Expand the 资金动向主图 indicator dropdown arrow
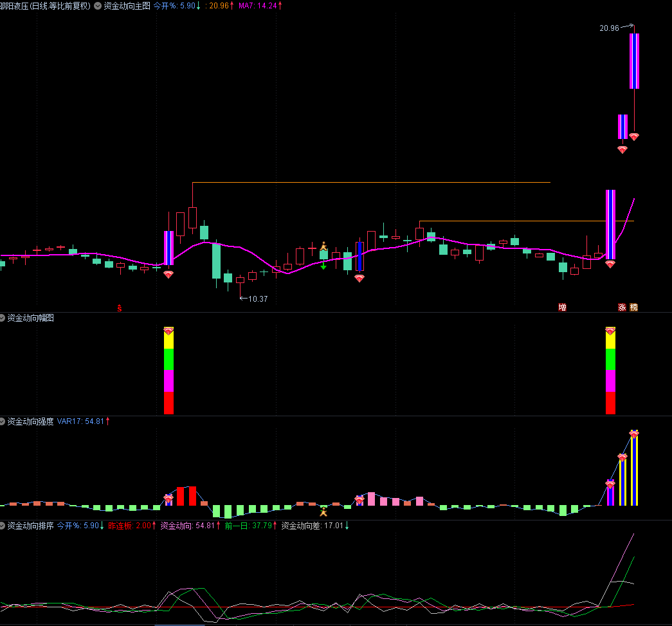Image resolution: width=672 pixels, height=626 pixels. tap(97, 5)
